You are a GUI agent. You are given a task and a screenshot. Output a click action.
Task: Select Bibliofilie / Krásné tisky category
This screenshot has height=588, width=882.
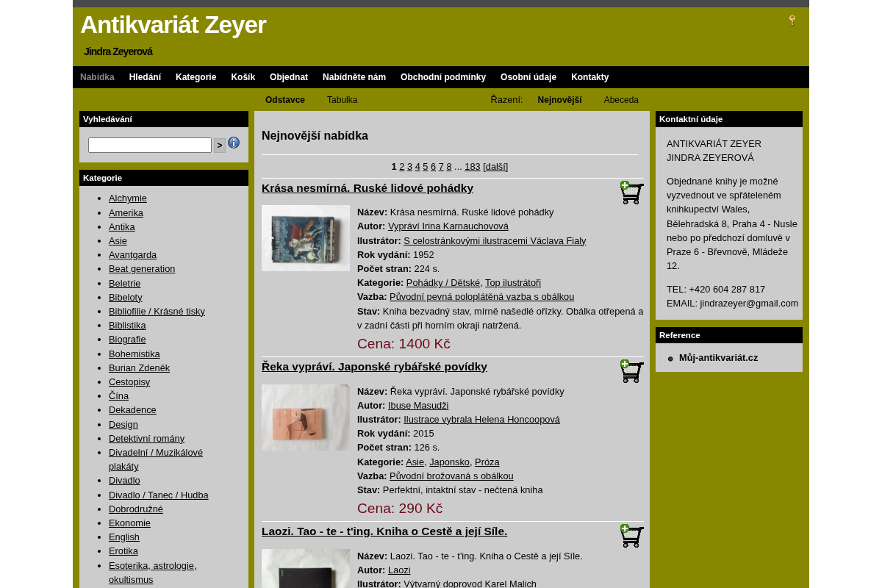(157, 312)
